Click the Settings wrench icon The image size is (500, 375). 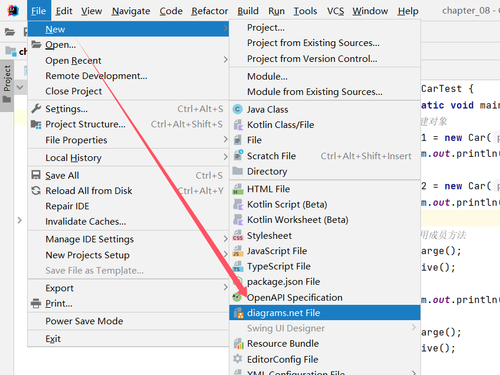tap(36, 108)
